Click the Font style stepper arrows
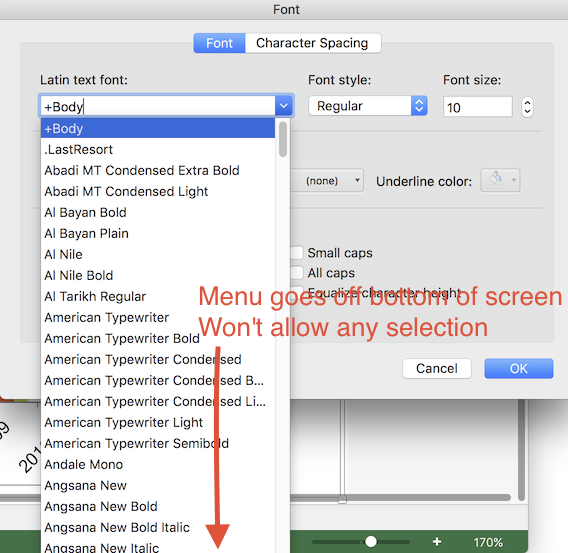The width and height of the screenshot is (568, 553). pos(419,106)
